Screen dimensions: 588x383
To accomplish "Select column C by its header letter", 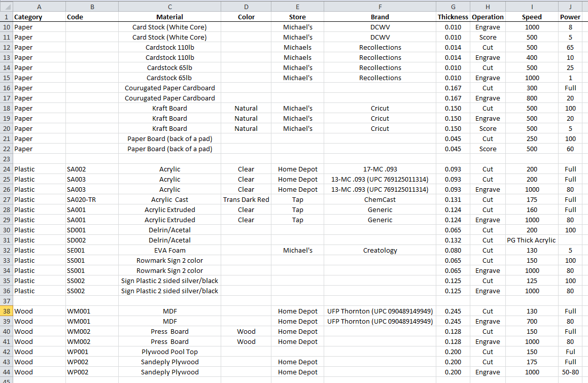I will point(170,7).
